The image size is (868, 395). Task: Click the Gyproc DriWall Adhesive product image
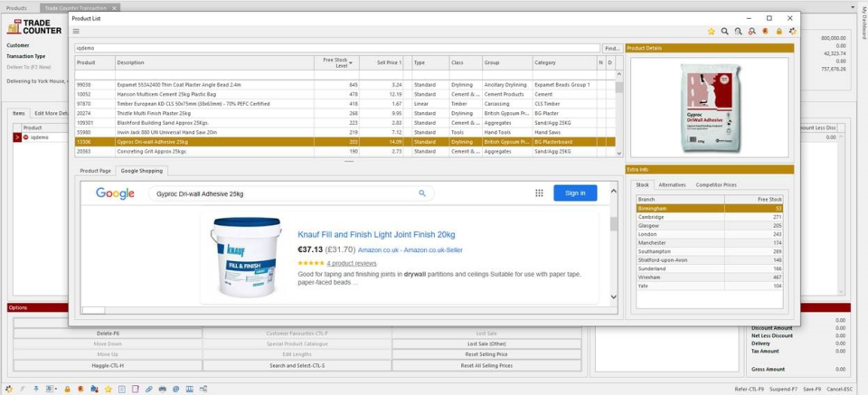[x=709, y=108]
